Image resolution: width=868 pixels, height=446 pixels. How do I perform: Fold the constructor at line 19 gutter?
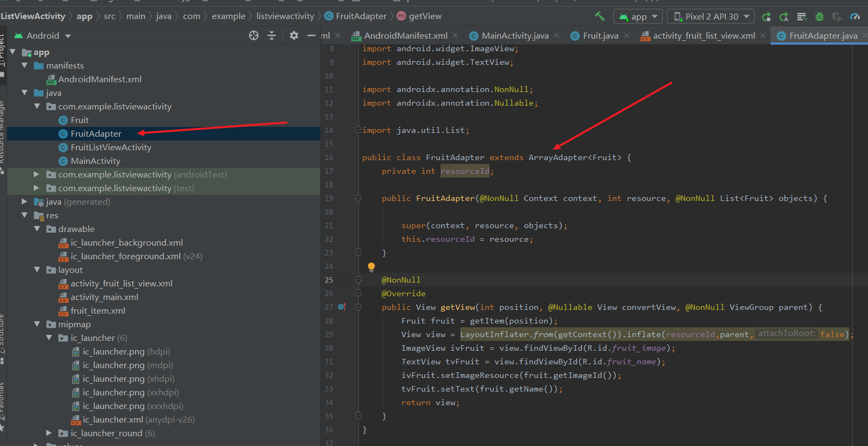click(358, 198)
